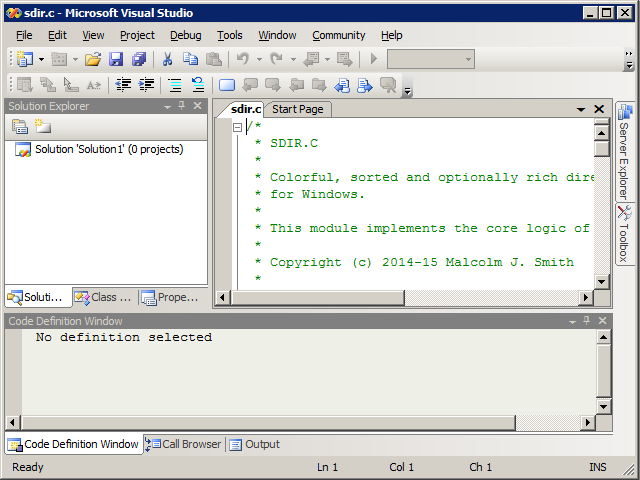Switch to the Class View tab
This screenshot has height=480, width=640.
104,298
